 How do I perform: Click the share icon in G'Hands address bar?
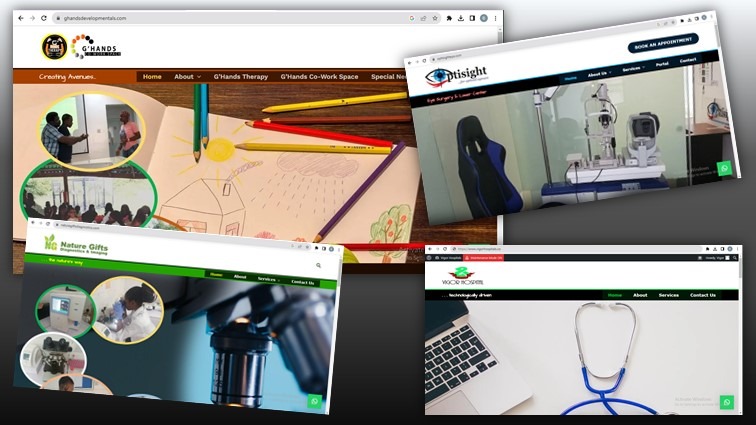click(x=423, y=18)
